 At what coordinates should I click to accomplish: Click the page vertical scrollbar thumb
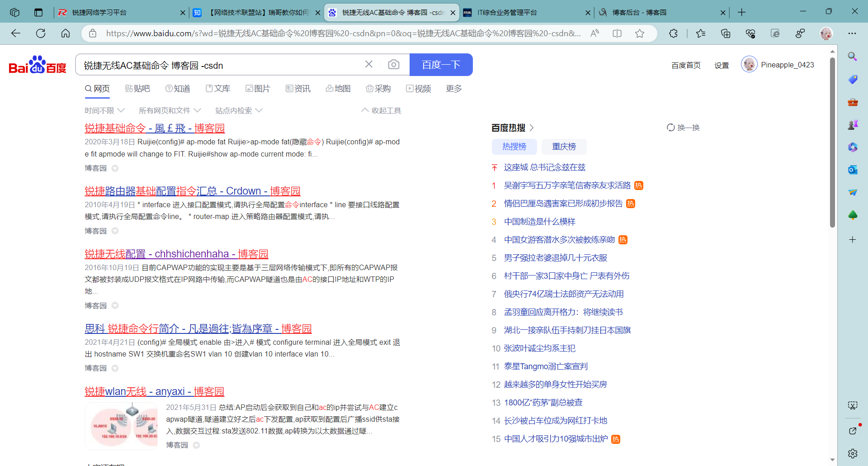point(832,143)
